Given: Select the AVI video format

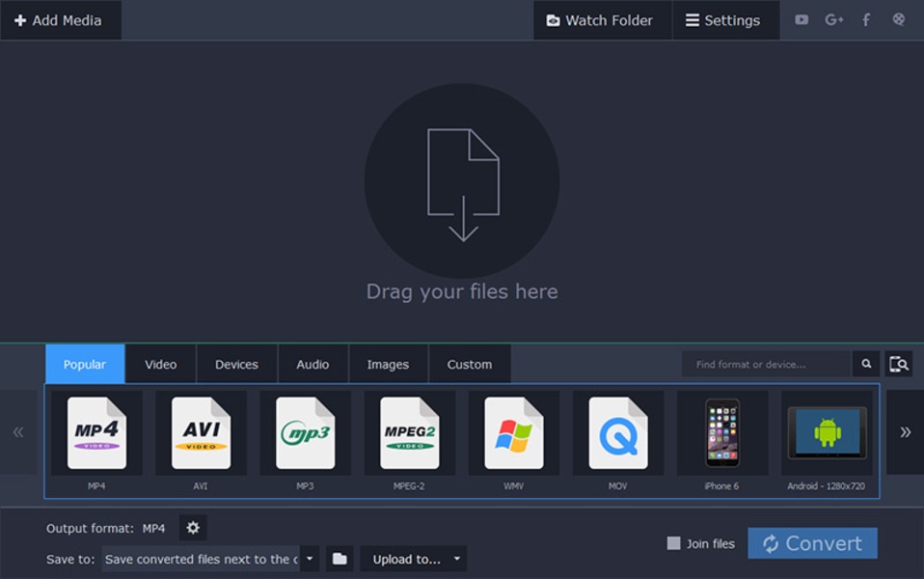Looking at the screenshot, I should 201,432.
